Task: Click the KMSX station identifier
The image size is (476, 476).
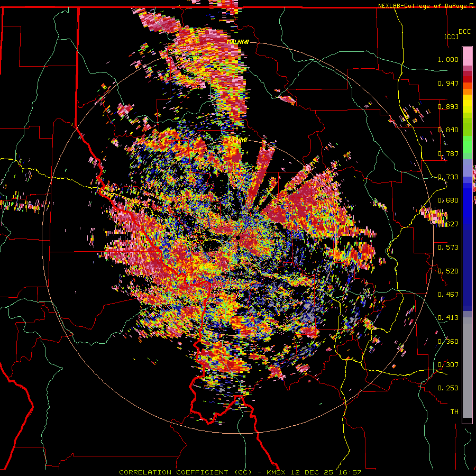Action: [276, 472]
